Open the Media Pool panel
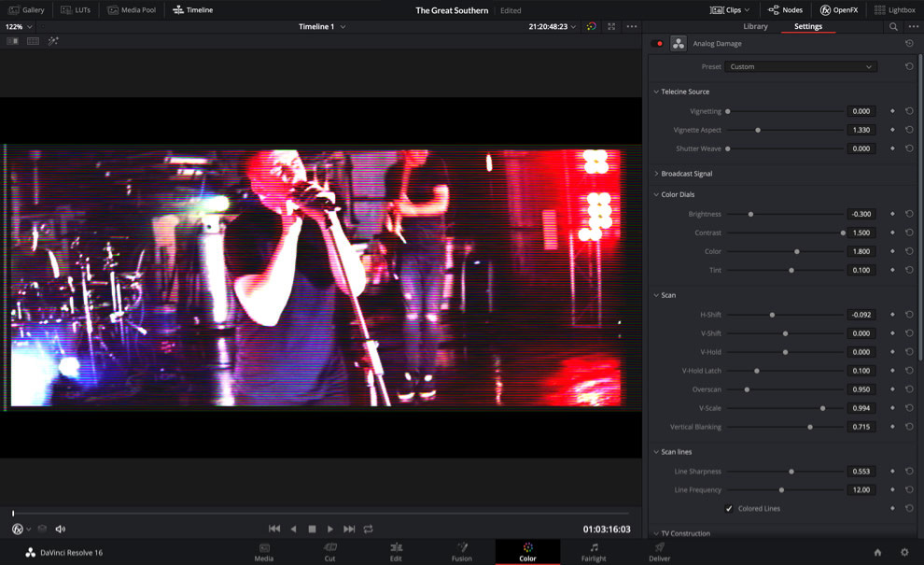This screenshot has width=924, height=565. [131, 9]
